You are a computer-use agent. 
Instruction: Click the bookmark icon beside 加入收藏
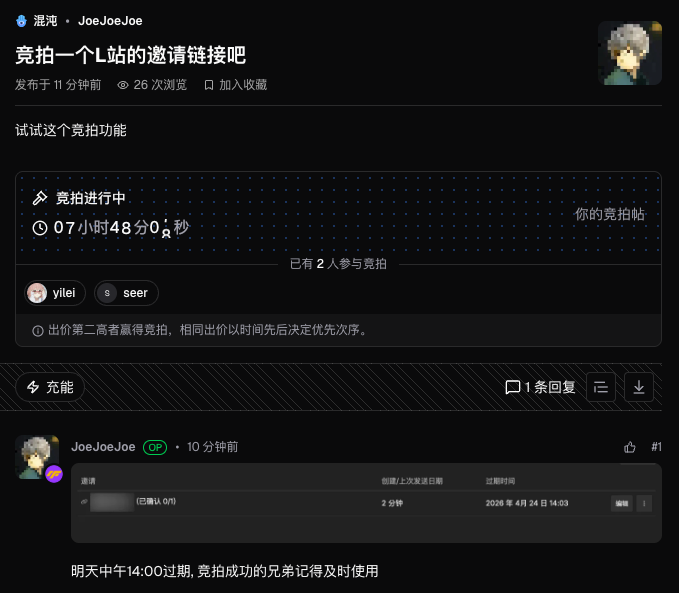pyautogui.click(x=209, y=85)
